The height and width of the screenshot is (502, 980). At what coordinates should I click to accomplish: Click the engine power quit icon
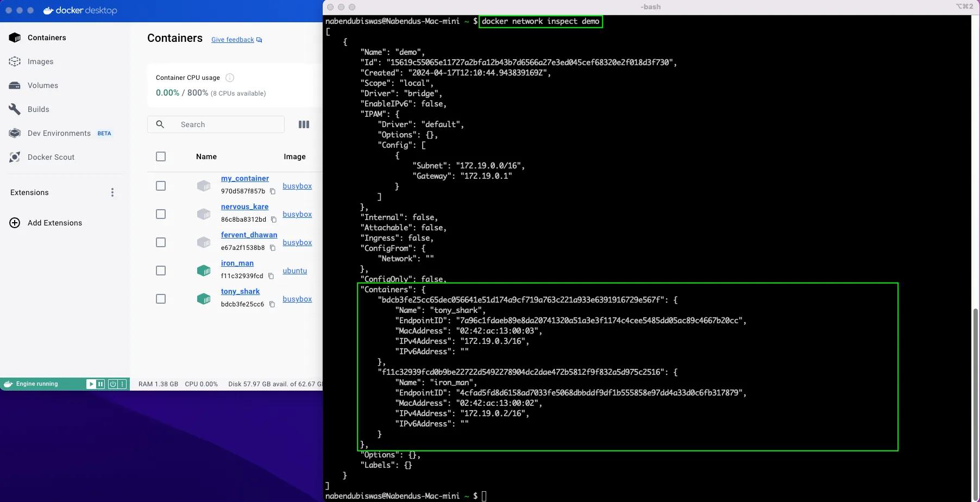coord(113,384)
